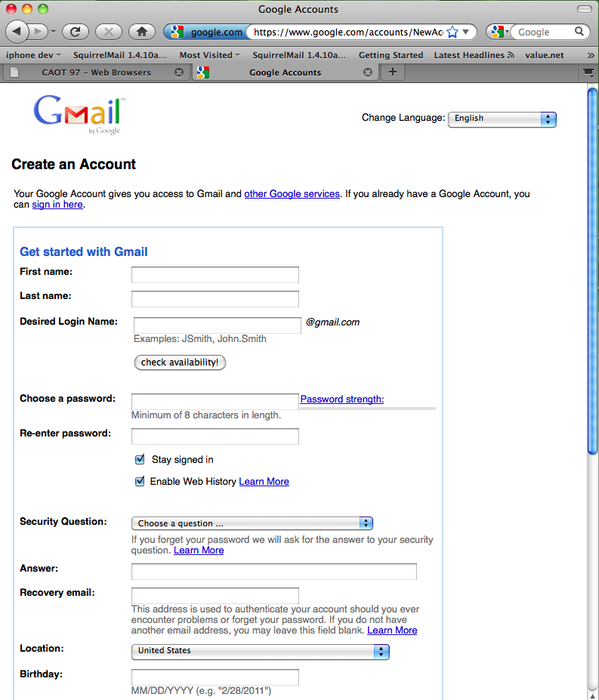Click the google.com site identity badge

point(206,32)
